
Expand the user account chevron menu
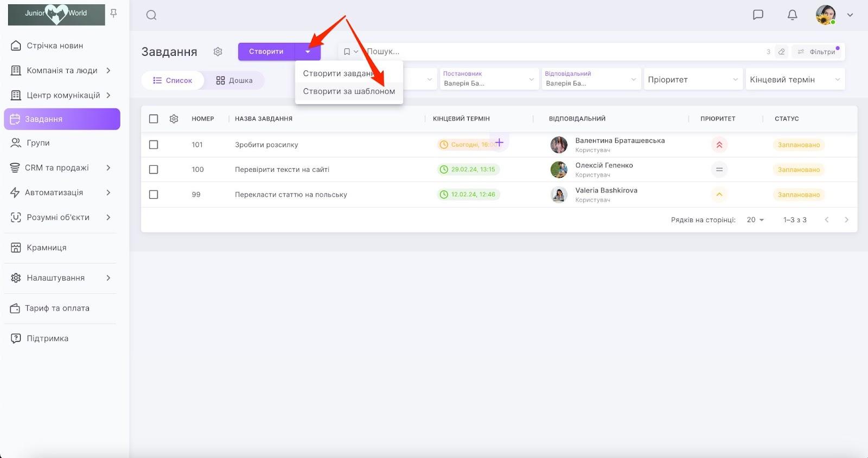click(x=850, y=15)
